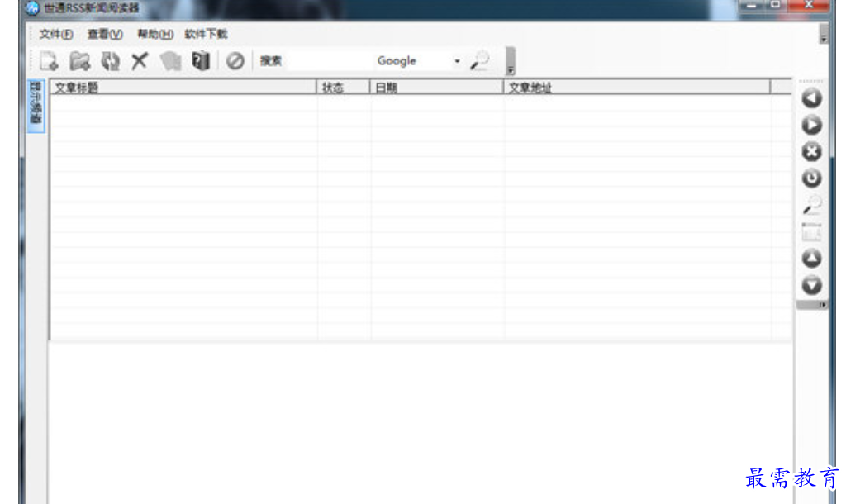Click the delete X toolbar icon
846x504 pixels.
(x=140, y=61)
